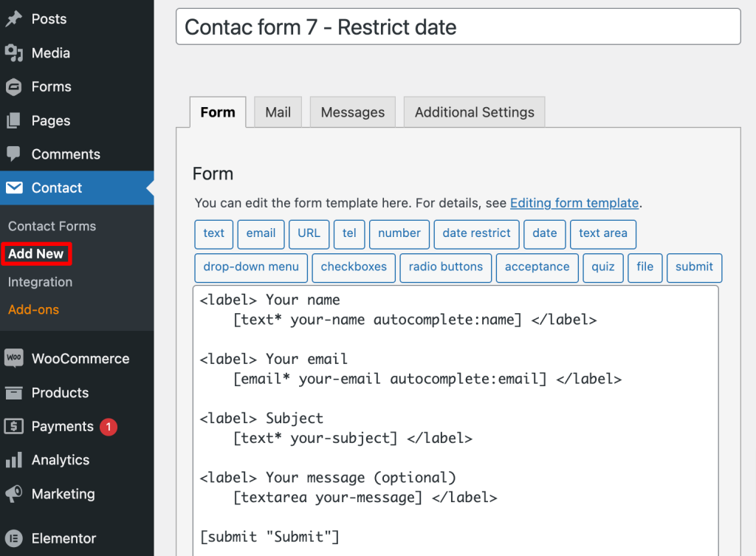Screen dimensions: 756x556
Task: Open the WooCommerce menu
Action: (x=77, y=358)
